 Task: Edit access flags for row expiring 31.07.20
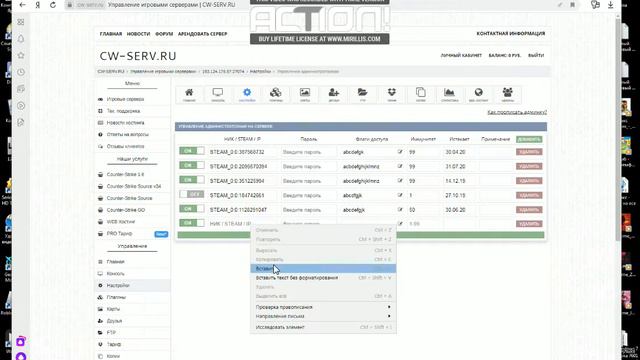point(400,166)
